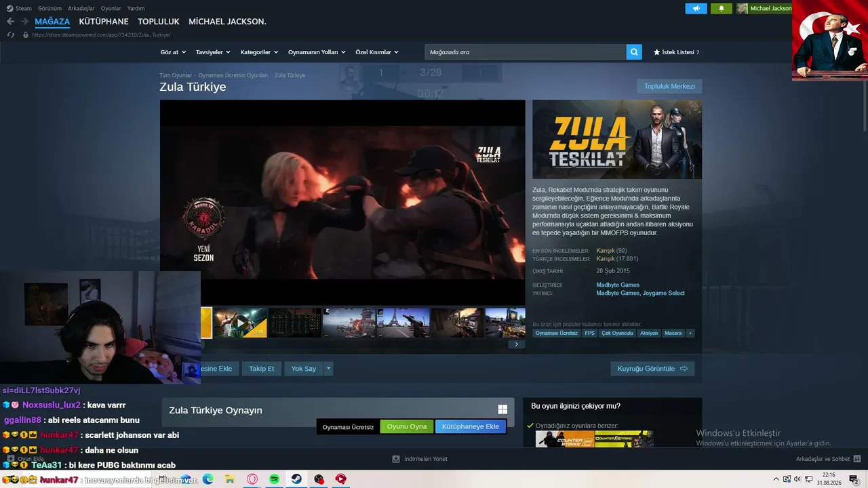Open File Explorer from the taskbar
The width and height of the screenshot is (868, 488).
coord(230,479)
